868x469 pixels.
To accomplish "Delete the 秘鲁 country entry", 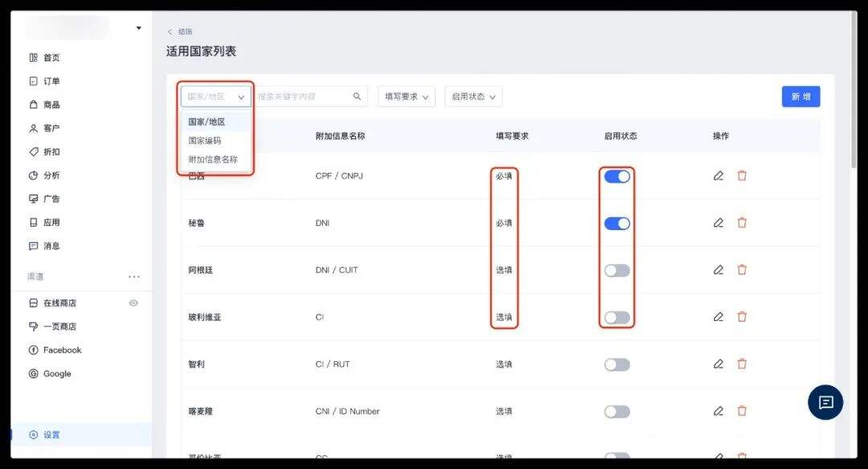I will pos(741,223).
